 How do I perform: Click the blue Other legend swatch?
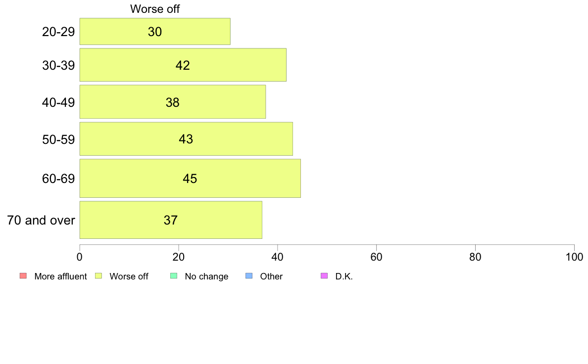[249, 276]
